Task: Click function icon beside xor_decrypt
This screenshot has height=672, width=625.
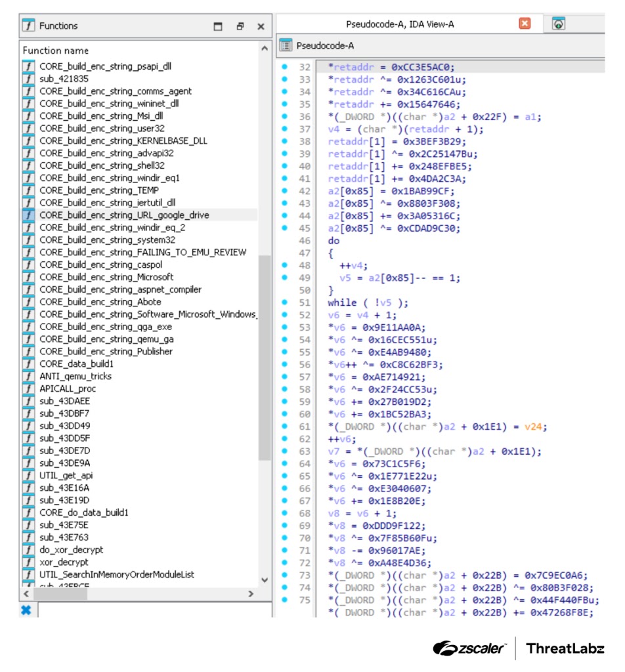Action: tap(28, 562)
